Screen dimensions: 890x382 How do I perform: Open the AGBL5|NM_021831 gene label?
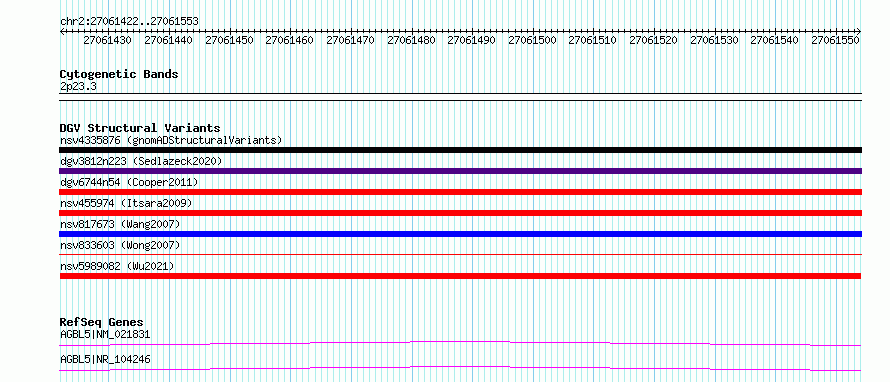coord(105,334)
